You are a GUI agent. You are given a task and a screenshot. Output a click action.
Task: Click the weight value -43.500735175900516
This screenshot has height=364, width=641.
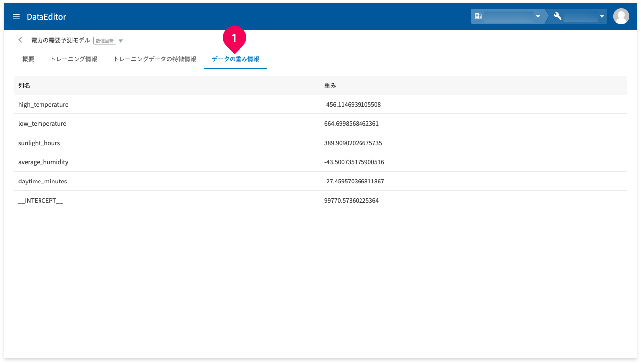coord(354,162)
